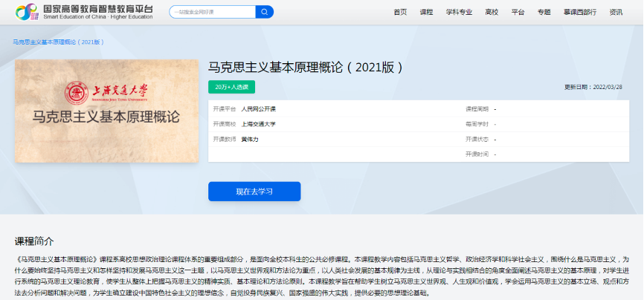
Task: Click the 上海交通大学 school name
Action: point(258,124)
